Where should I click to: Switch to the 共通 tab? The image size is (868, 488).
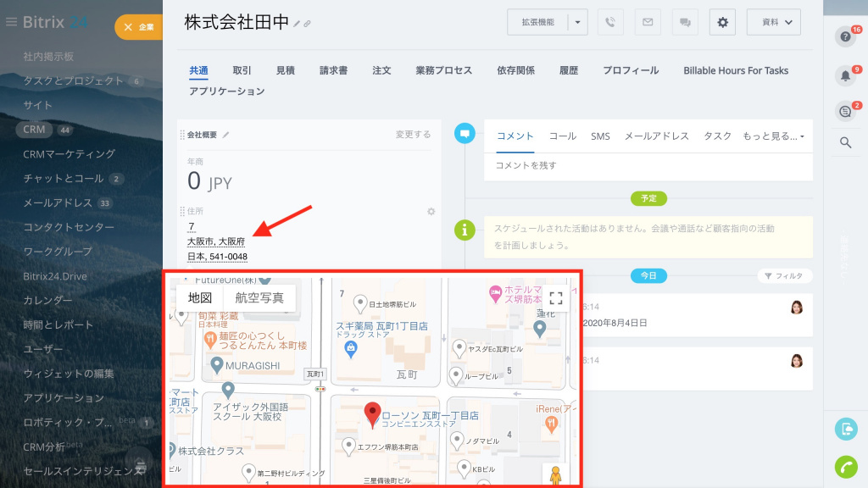[x=198, y=70]
